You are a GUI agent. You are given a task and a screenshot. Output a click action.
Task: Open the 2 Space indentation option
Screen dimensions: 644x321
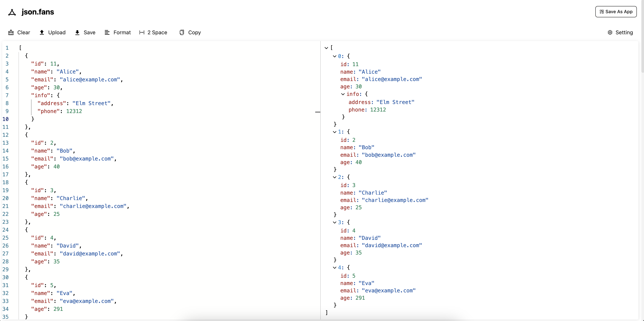157,32
